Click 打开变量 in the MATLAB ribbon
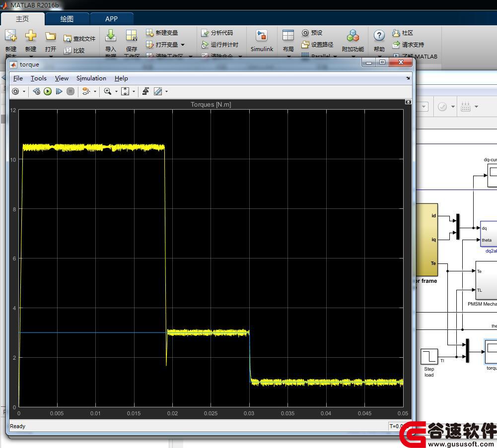 162,45
